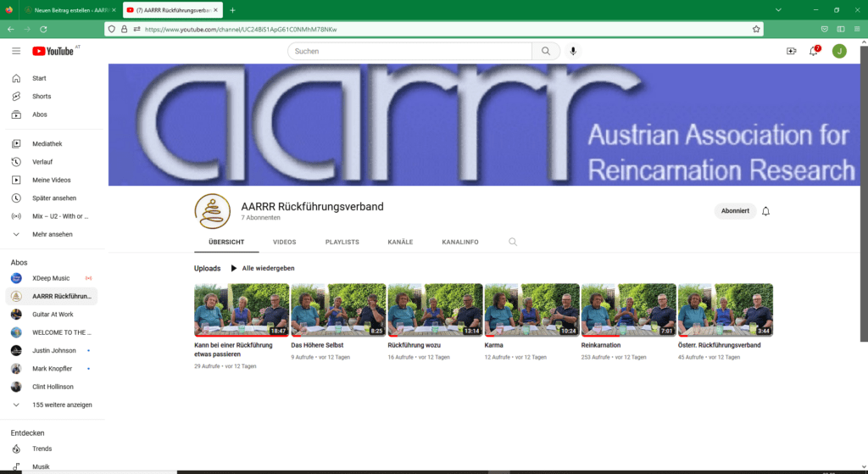Switch to Kanäle tab
868x474 pixels.
[x=400, y=242]
